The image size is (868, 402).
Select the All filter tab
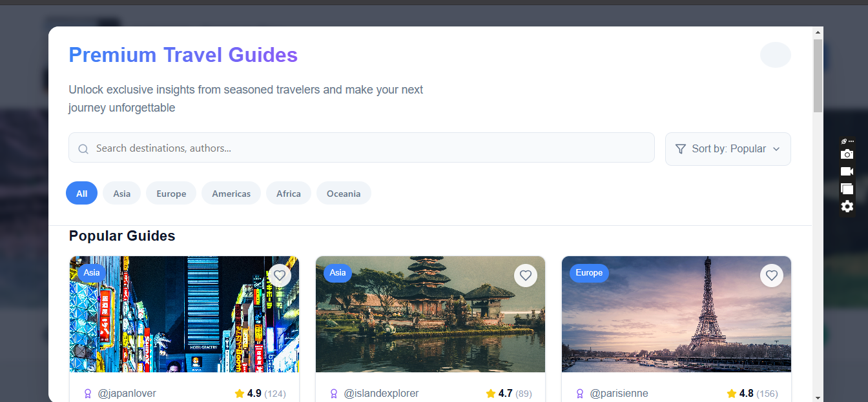81,194
